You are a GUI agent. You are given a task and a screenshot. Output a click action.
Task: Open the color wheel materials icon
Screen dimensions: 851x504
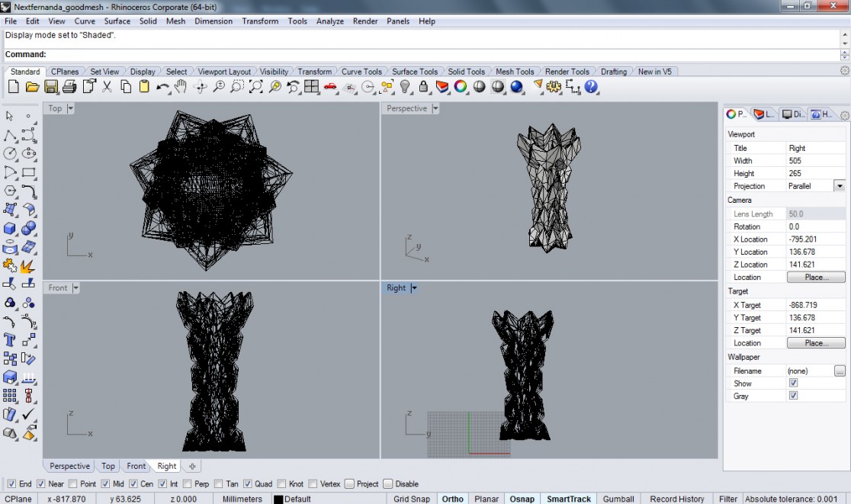point(461,87)
